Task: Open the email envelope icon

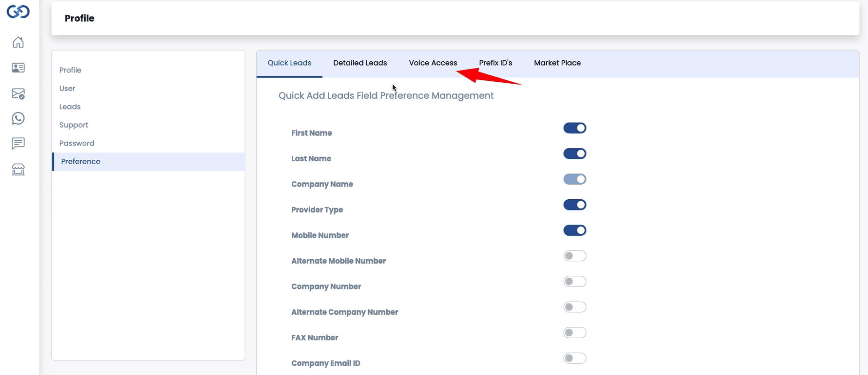Action: point(18,94)
